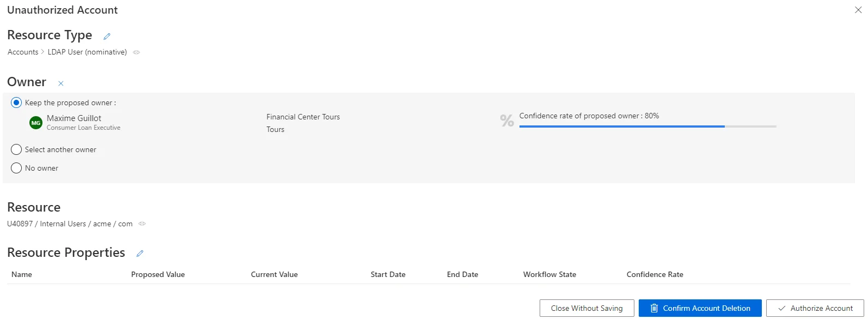Clear the Owner with the x icon
Image resolution: width=868 pixels, height=319 pixels.
tap(61, 83)
